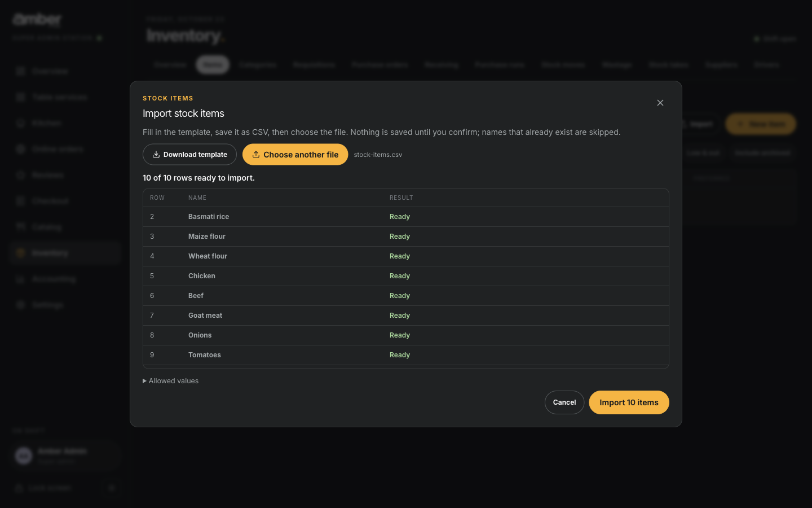Click the Ready status for Onions

coord(400,335)
